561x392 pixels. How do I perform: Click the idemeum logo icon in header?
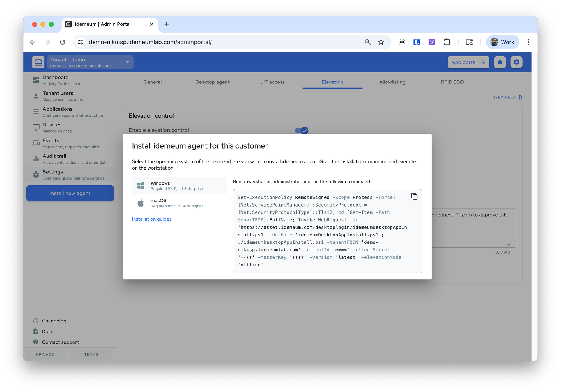tap(38, 62)
